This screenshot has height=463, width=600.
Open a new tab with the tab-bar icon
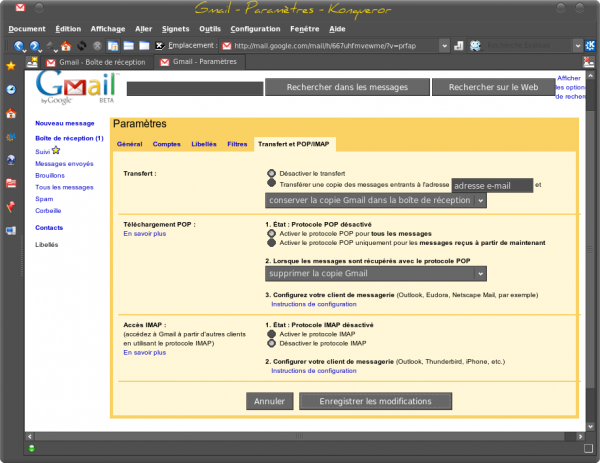pos(32,62)
